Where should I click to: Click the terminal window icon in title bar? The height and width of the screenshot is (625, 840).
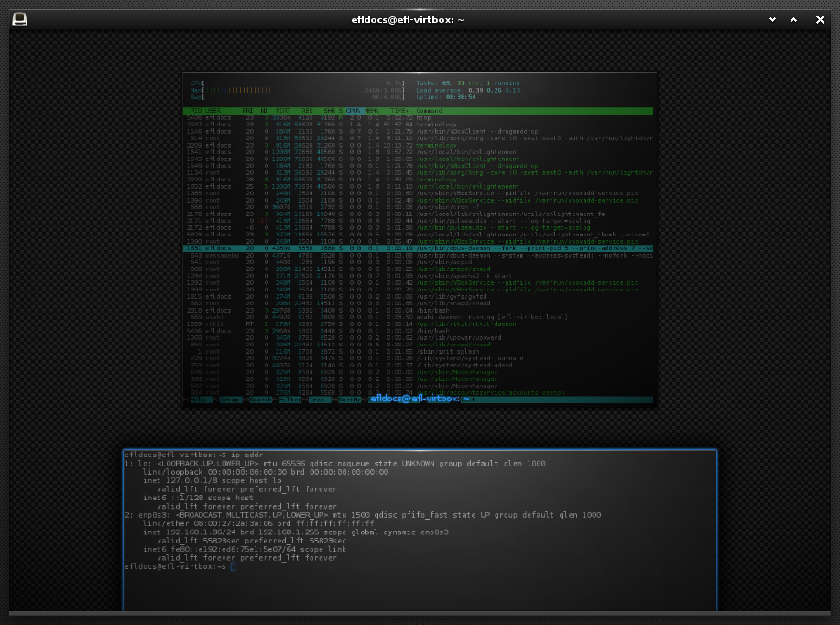pos(20,19)
